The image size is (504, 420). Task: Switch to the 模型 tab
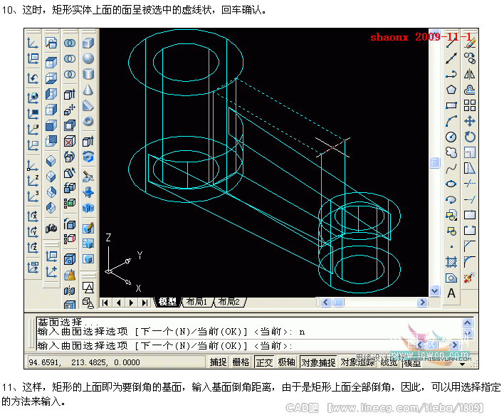click(167, 302)
